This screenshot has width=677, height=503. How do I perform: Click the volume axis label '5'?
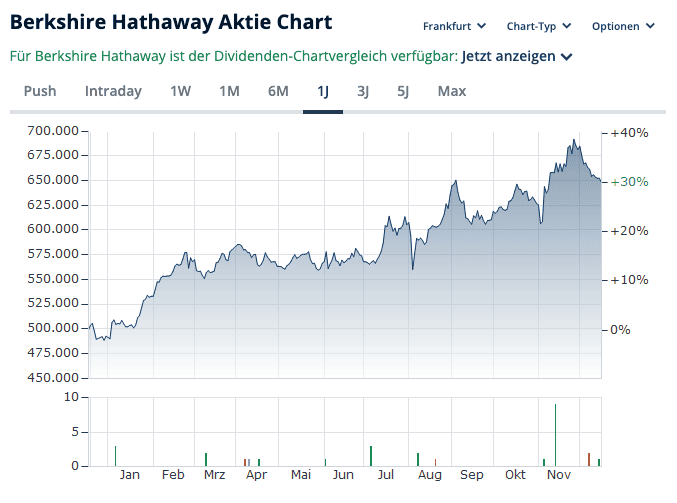click(x=75, y=432)
